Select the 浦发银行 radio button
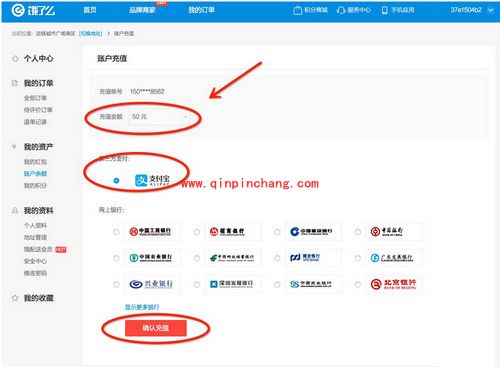The width and height of the screenshot is (500, 367). click(x=277, y=258)
